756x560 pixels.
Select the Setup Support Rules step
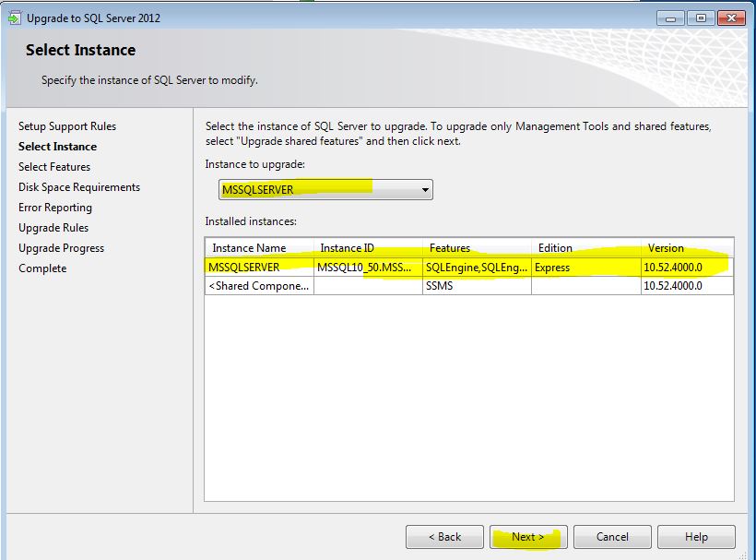tap(67, 126)
